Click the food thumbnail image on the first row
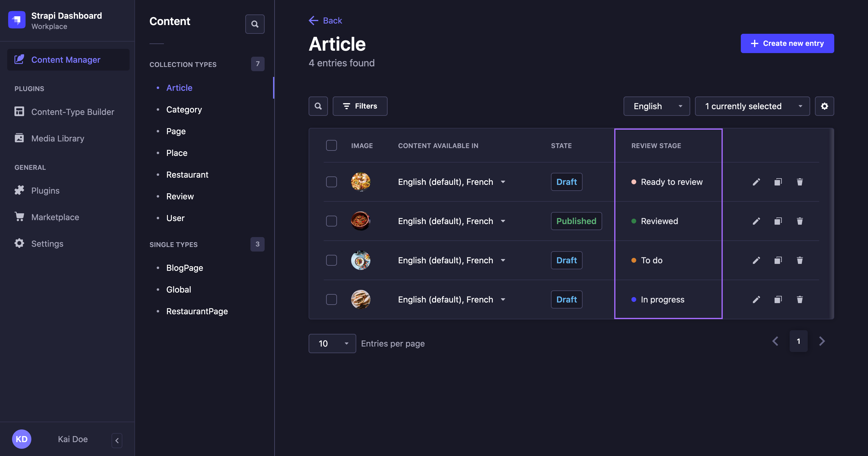 click(x=360, y=182)
